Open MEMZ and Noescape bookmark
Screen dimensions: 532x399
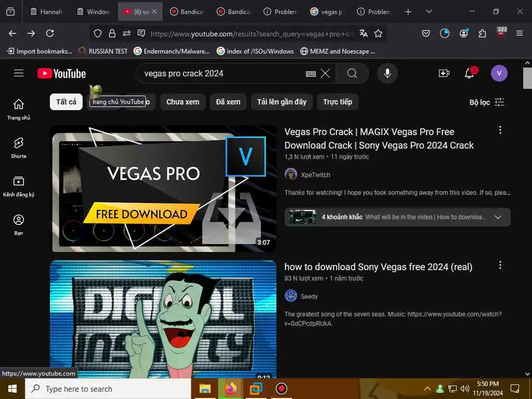coord(338,51)
